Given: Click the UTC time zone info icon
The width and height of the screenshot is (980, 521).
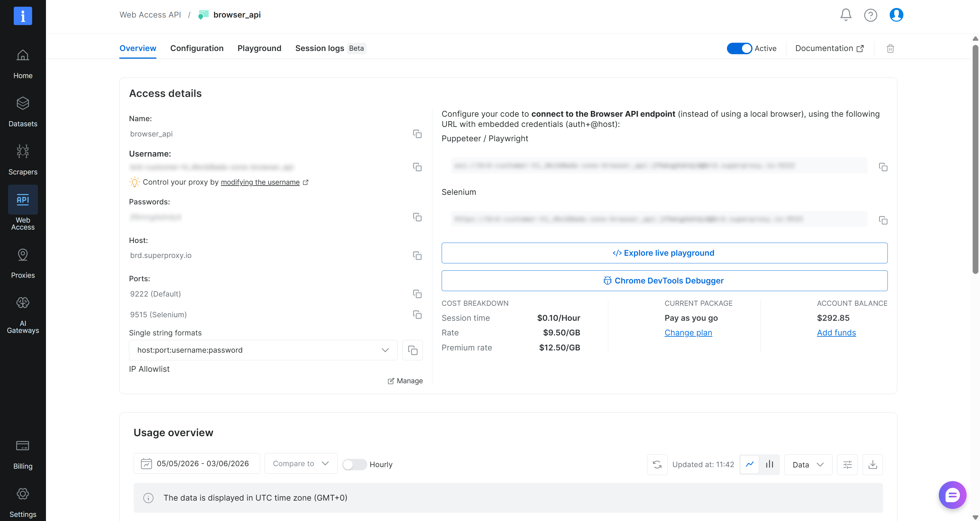Looking at the screenshot, I should click(x=148, y=498).
